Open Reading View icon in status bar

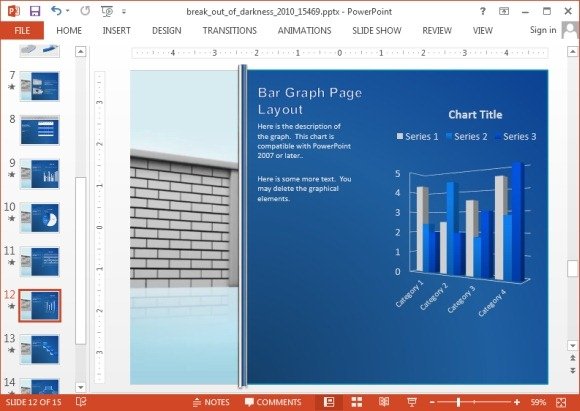[x=384, y=402]
